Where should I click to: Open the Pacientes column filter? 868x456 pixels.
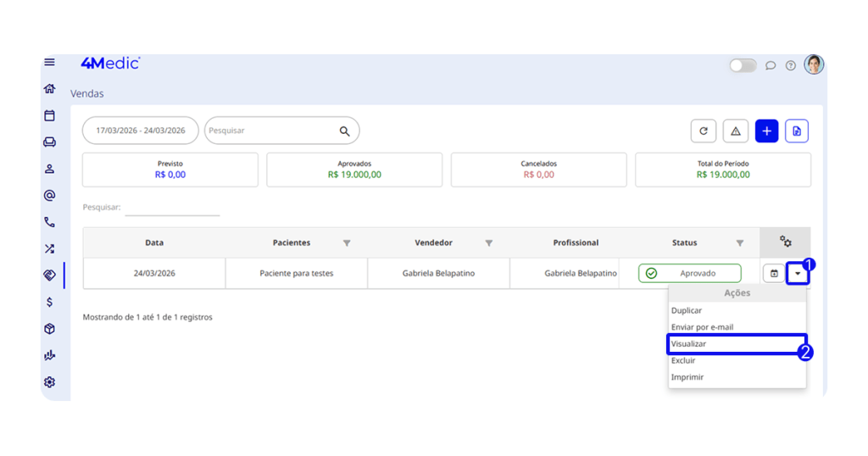point(347,243)
